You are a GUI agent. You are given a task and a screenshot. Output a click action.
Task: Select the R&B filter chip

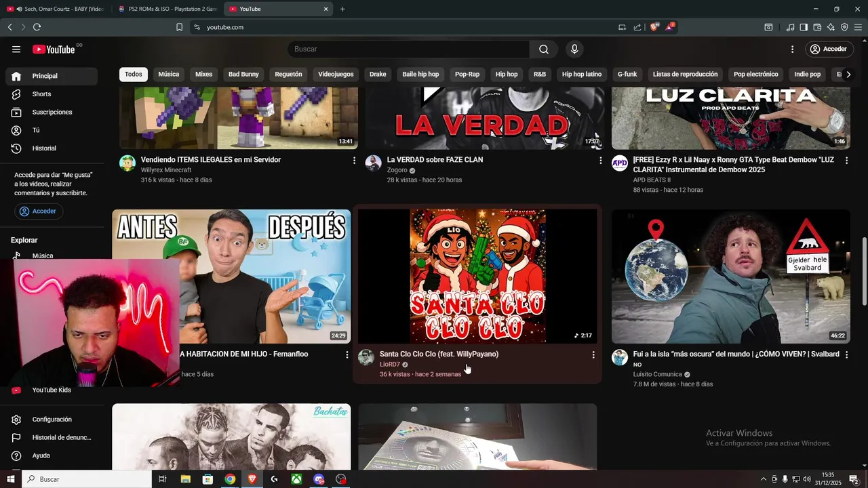[540, 75]
